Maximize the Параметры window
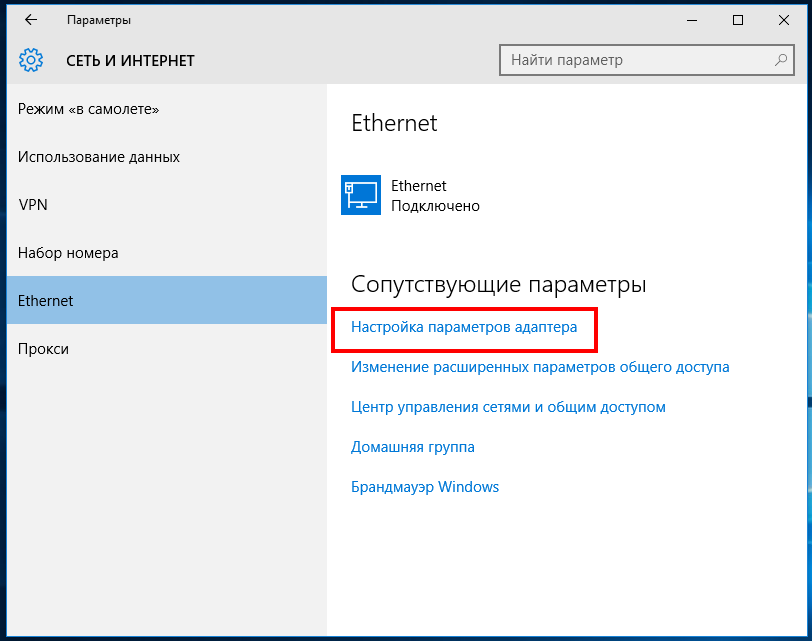Screen dimensions: 812x641 (x=738, y=20)
